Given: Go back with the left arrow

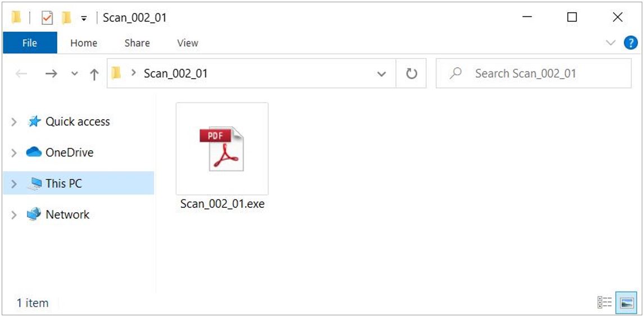Looking at the screenshot, I should click(x=21, y=74).
